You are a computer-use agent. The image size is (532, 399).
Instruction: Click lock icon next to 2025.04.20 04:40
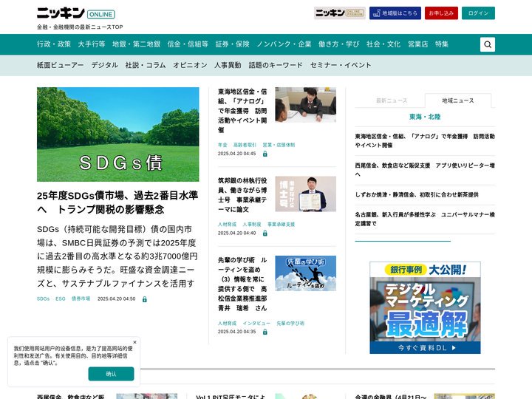[x=265, y=233]
